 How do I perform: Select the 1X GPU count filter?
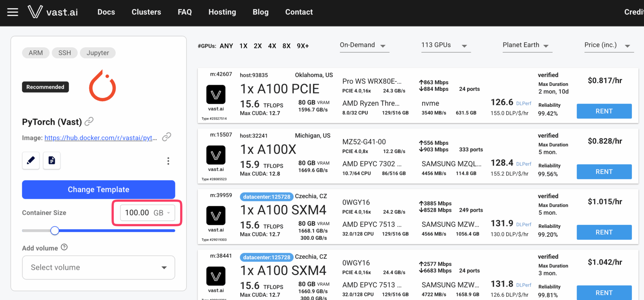(243, 46)
